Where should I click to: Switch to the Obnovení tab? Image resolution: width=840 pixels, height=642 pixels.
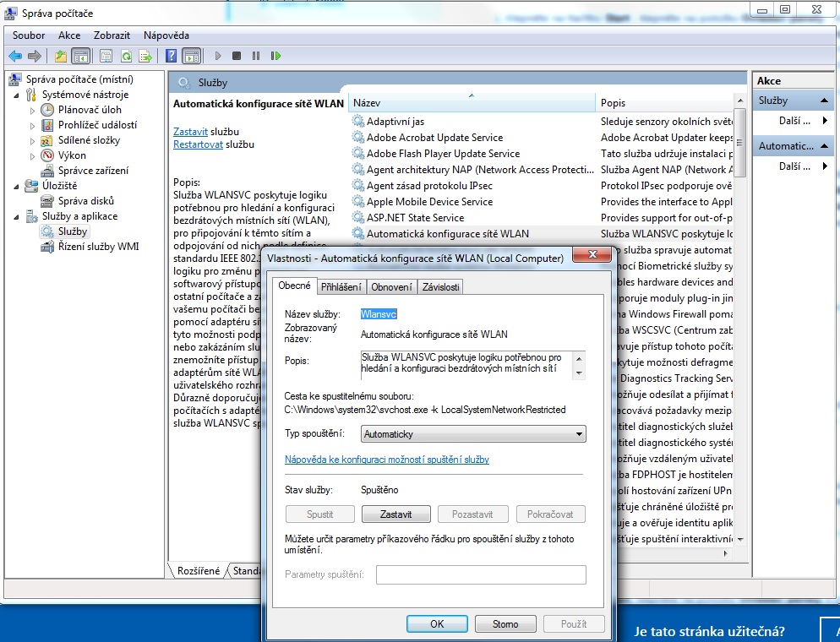[391, 287]
